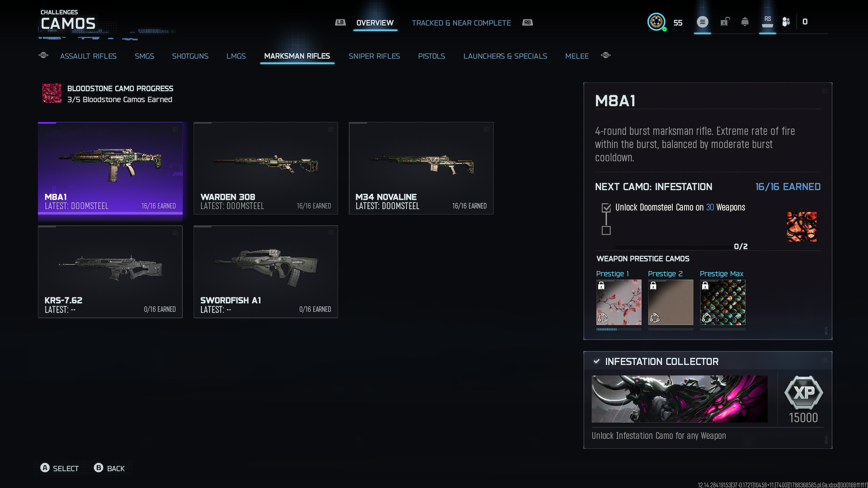Toggle the checked Unlock Doomsteel checkbox

606,208
